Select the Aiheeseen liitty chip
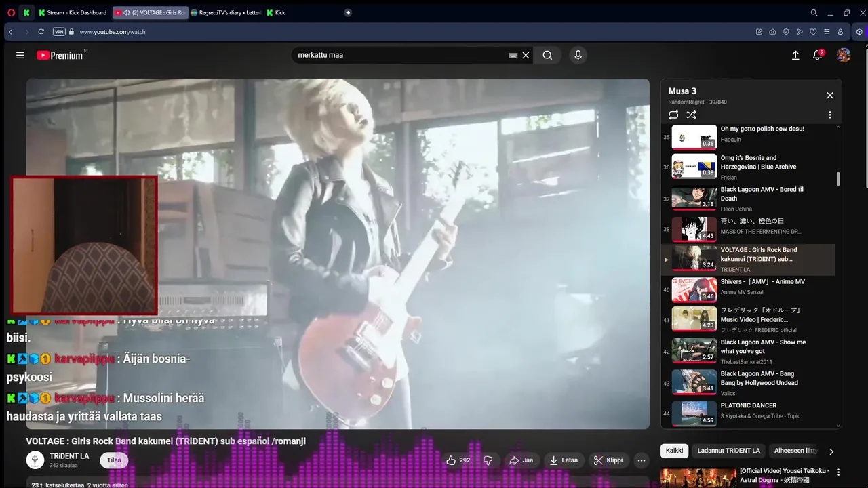 [796, 451]
